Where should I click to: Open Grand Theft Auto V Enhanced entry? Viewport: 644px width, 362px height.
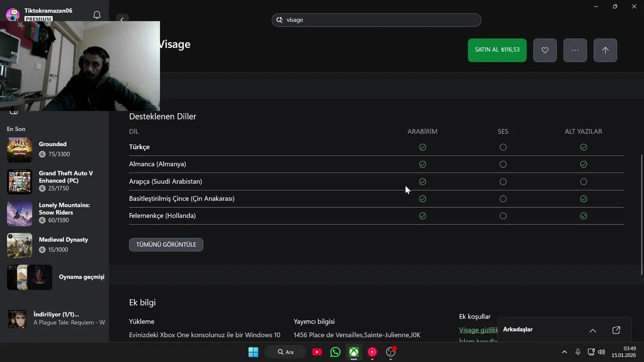(x=54, y=181)
